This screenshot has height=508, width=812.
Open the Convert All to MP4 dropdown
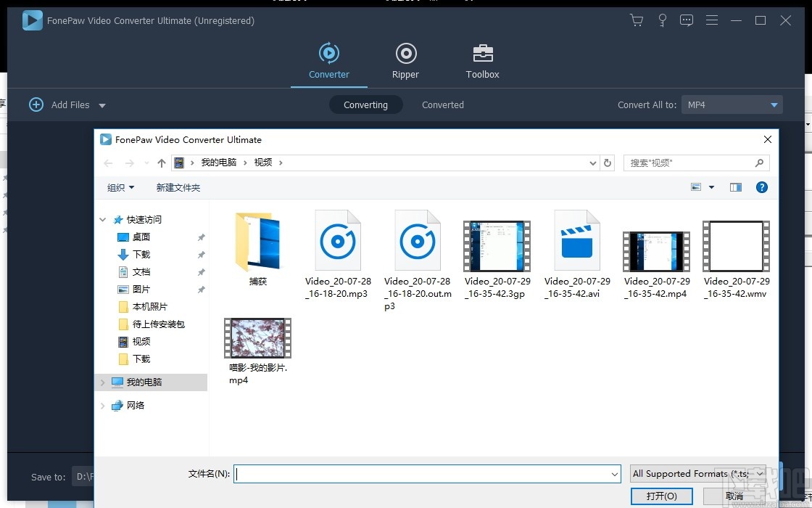[732, 105]
